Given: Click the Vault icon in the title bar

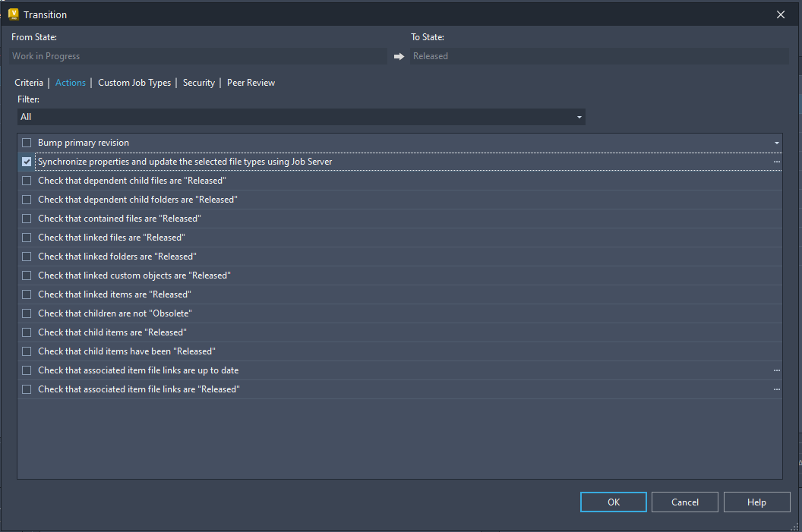Looking at the screenshot, I should coord(13,14).
